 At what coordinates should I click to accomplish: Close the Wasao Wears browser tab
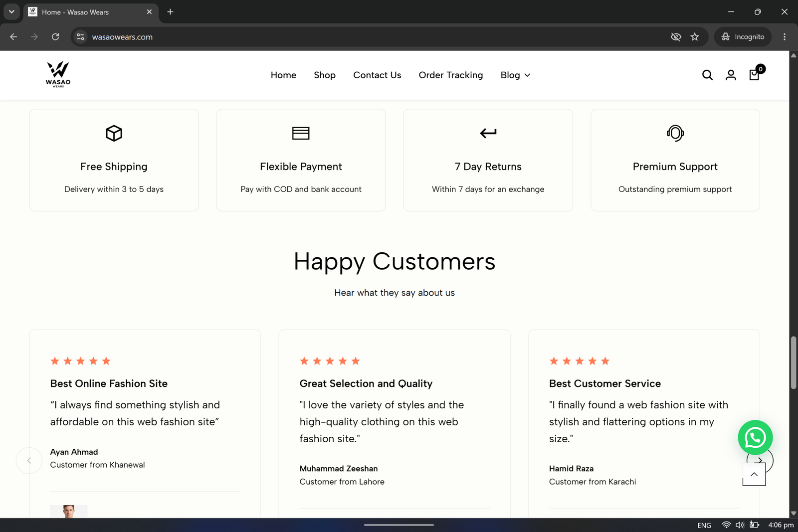tap(149, 11)
